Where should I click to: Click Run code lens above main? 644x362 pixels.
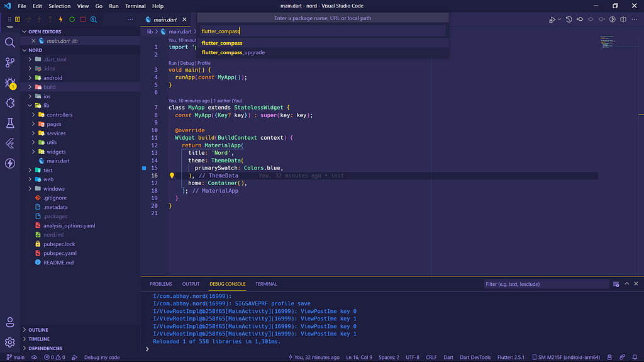tap(172, 63)
